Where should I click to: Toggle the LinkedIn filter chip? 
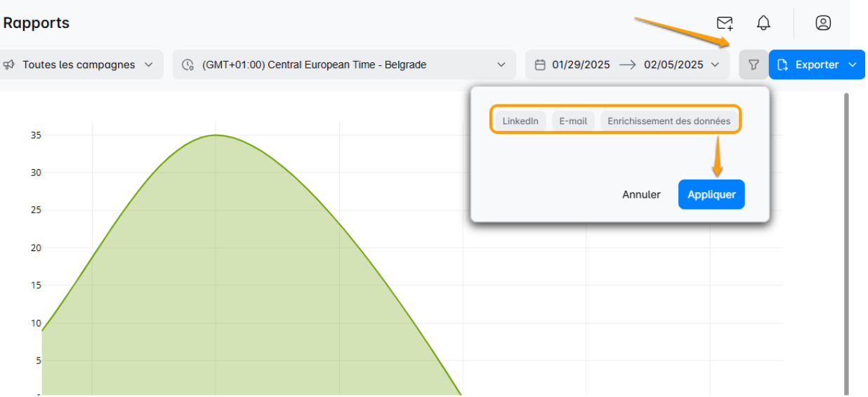[520, 121]
